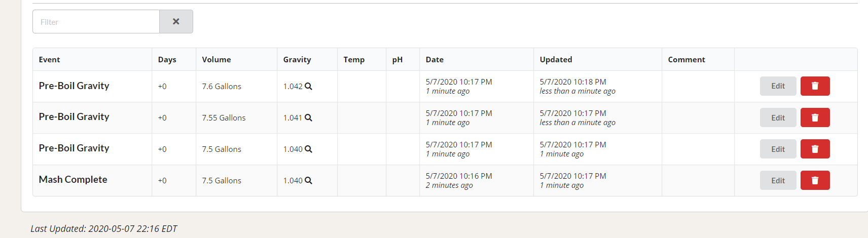
Task: Click the Days column header
Action: click(167, 59)
